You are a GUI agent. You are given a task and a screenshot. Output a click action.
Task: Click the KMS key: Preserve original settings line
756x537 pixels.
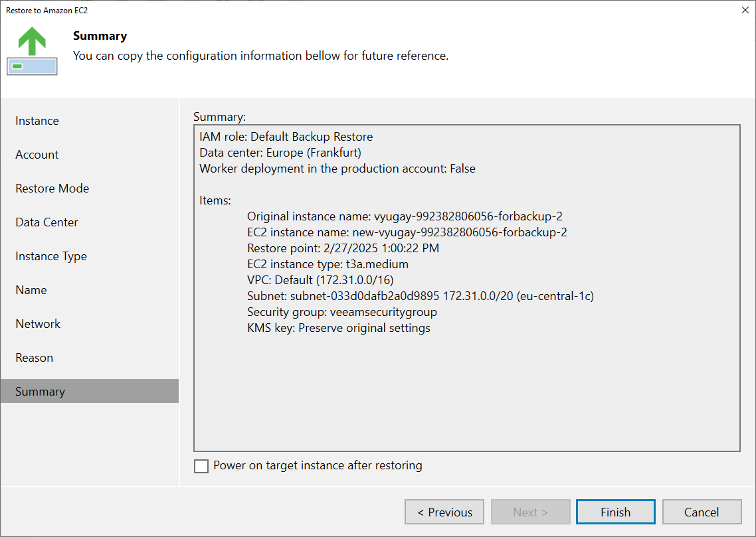[x=338, y=327]
